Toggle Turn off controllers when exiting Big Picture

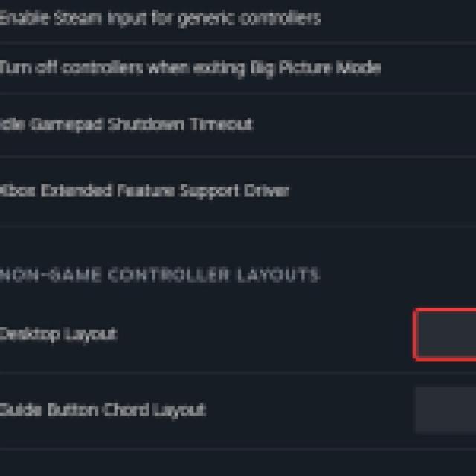pyautogui.click(x=190, y=68)
